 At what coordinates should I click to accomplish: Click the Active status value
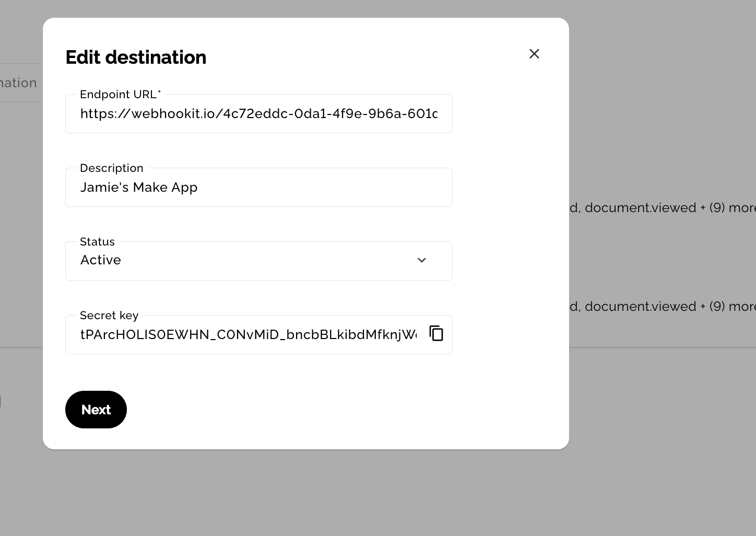101,260
